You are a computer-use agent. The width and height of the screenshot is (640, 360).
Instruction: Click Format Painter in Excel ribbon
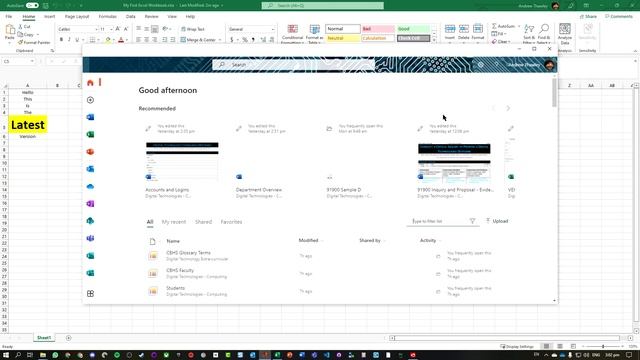point(34,42)
